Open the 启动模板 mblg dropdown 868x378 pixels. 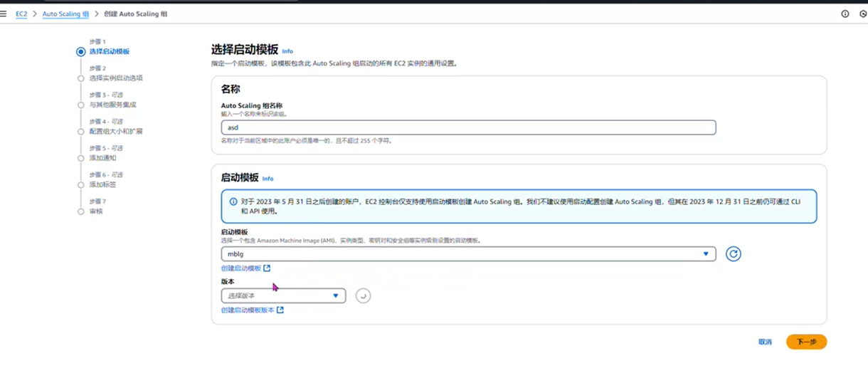tap(468, 253)
